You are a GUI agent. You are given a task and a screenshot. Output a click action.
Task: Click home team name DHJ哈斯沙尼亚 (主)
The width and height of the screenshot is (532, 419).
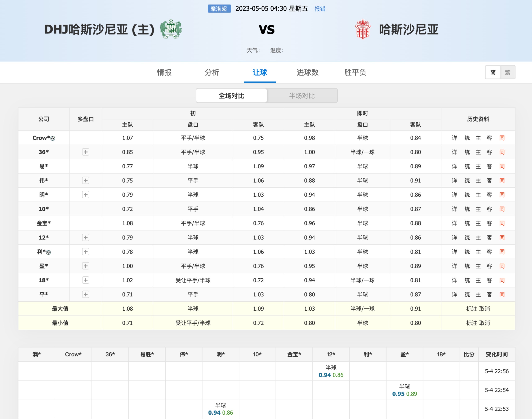click(x=99, y=29)
